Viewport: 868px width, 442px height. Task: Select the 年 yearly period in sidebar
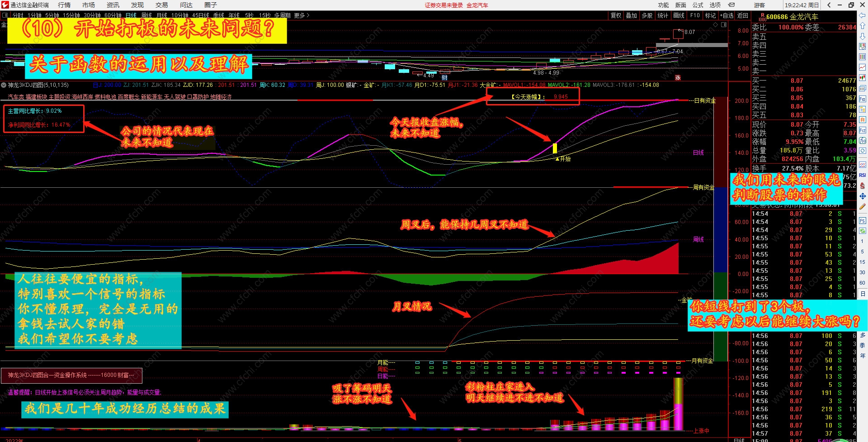click(862, 356)
